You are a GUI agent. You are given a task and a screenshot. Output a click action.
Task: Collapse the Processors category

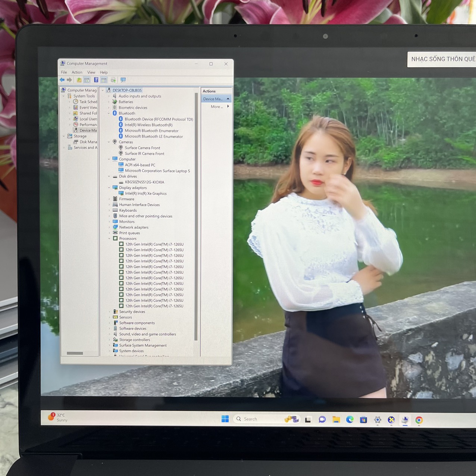click(109, 239)
